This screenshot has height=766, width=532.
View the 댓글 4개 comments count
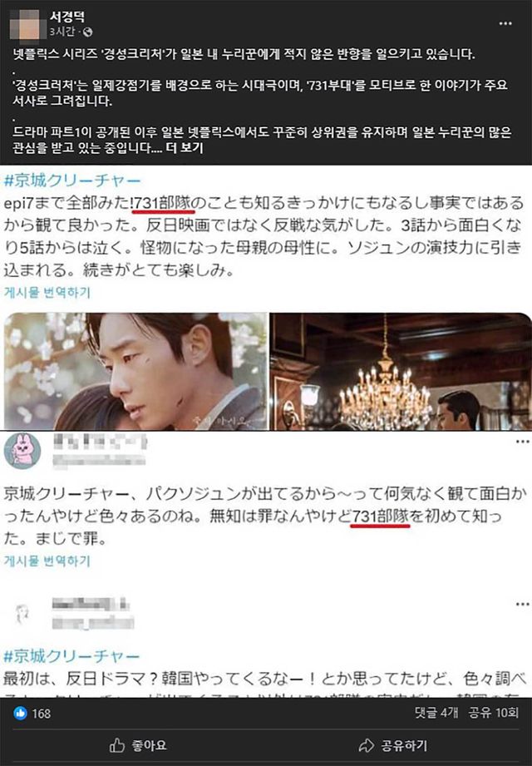(x=436, y=713)
